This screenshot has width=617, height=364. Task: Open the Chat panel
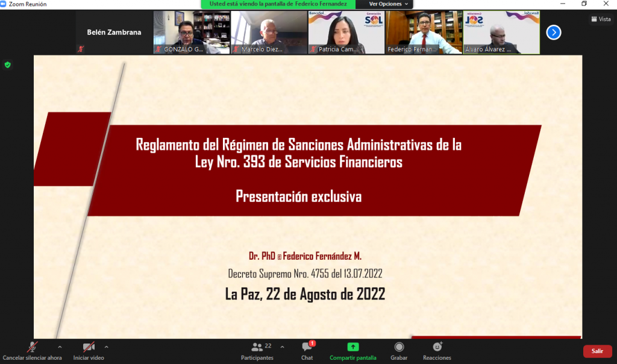click(x=307, y=350)
